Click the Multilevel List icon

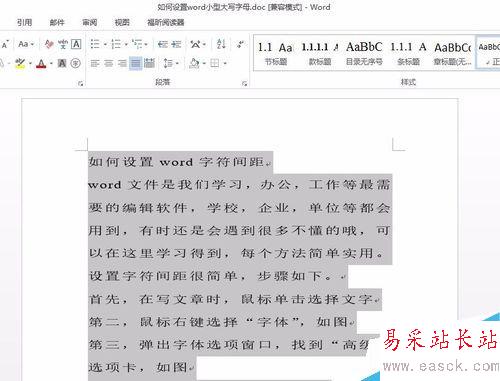(x=137, y=44)
